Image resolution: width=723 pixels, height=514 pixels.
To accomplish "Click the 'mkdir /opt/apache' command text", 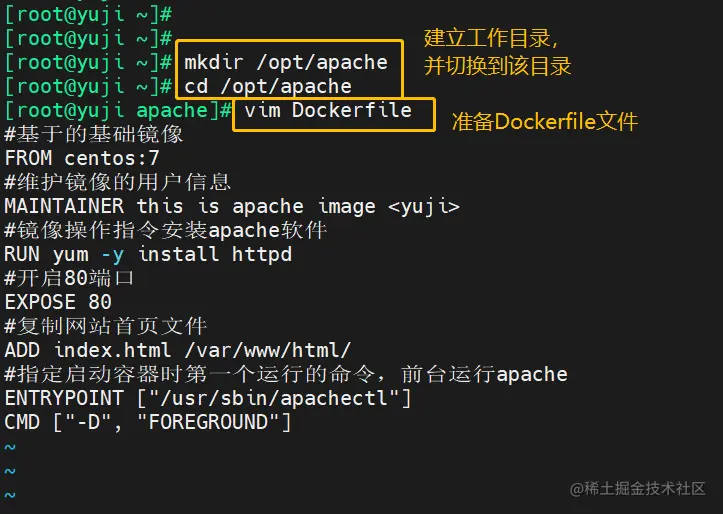I will pyautogui.click(x=285, y=62).
